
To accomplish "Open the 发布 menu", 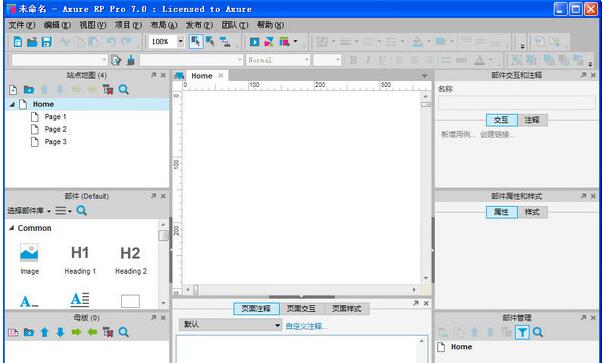I will tap(199, 25).
